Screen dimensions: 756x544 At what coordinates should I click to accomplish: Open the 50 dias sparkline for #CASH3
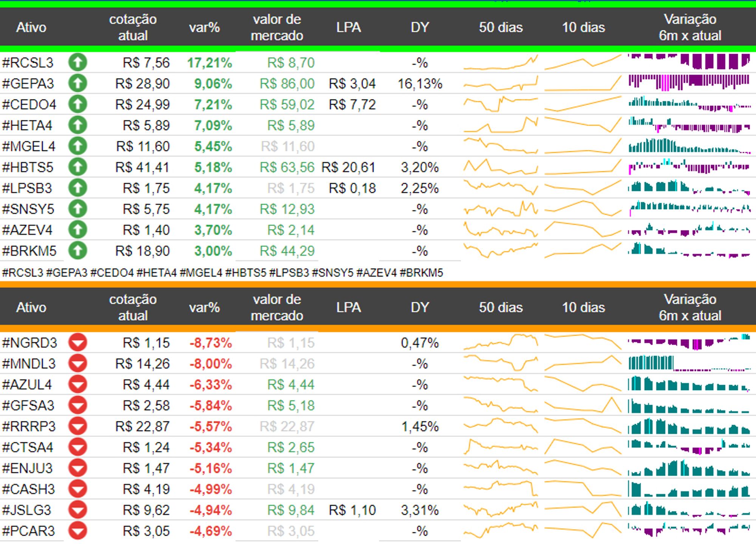point(501,489)
